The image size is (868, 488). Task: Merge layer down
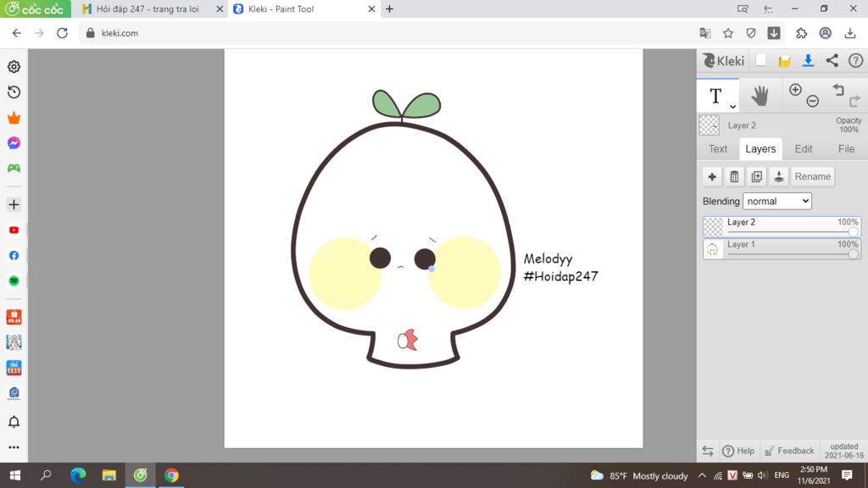pos(778,176)
